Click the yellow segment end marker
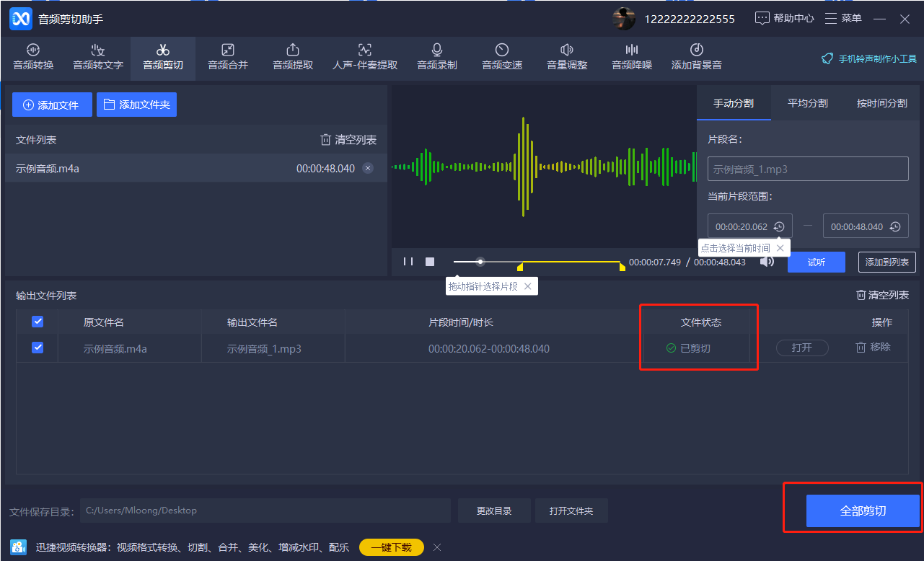The height and width of the screenshot is (561, 924). 622,267
